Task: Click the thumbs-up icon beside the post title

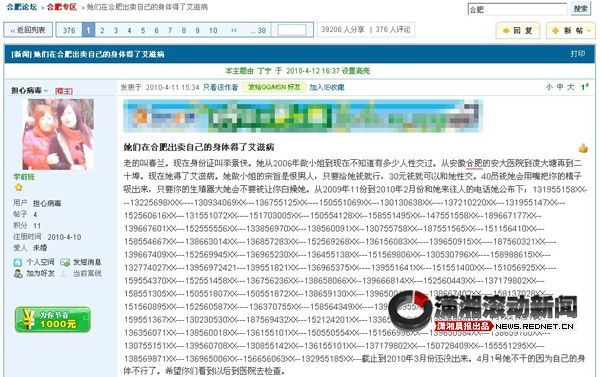Action: (583, 148)
